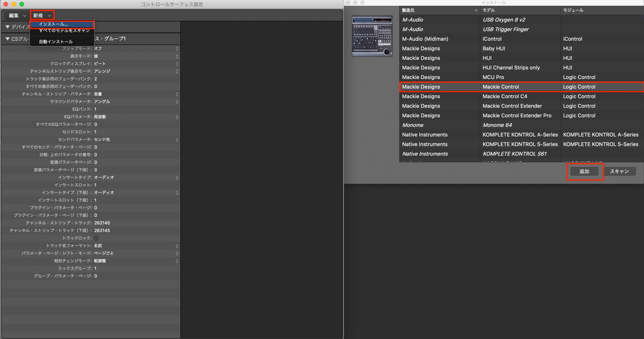Image resolution: width=644 pixels, height=339 pixels.
Task: Click チャンネル・ストリップ・トラック value 262145
Action: point(102,223)
